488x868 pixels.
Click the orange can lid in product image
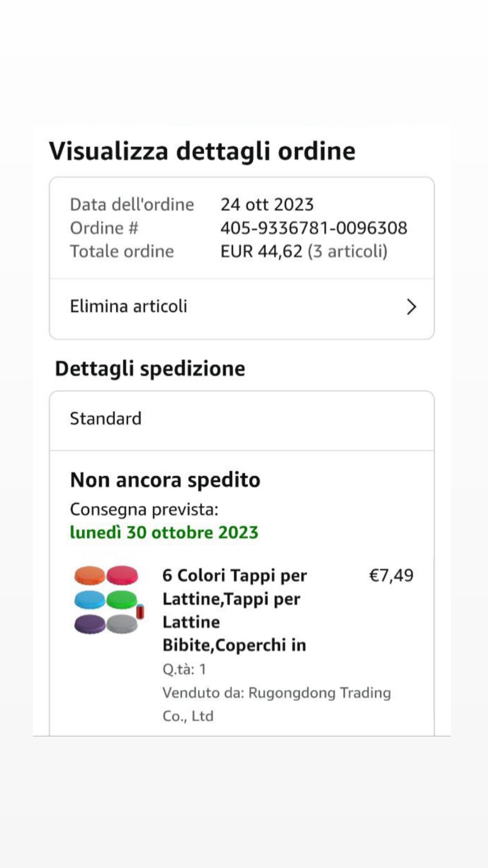click(89, 575)
